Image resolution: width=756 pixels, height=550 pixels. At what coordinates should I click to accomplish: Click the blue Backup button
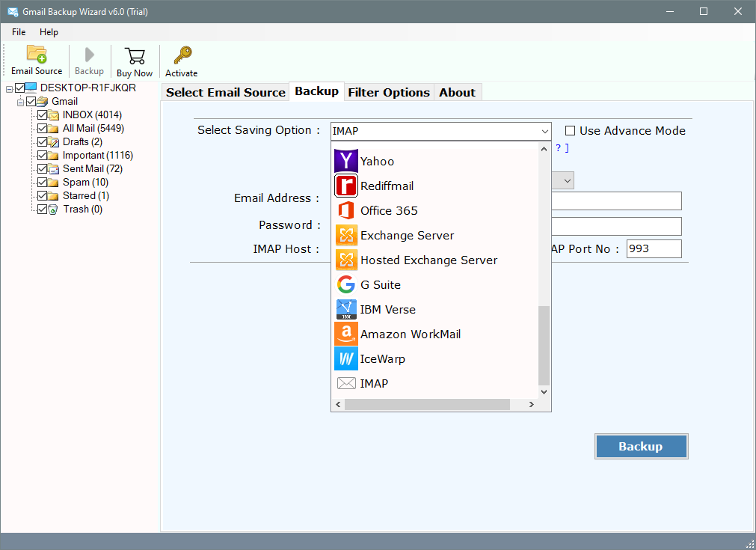pyautogui.click(x=641, y=446)
